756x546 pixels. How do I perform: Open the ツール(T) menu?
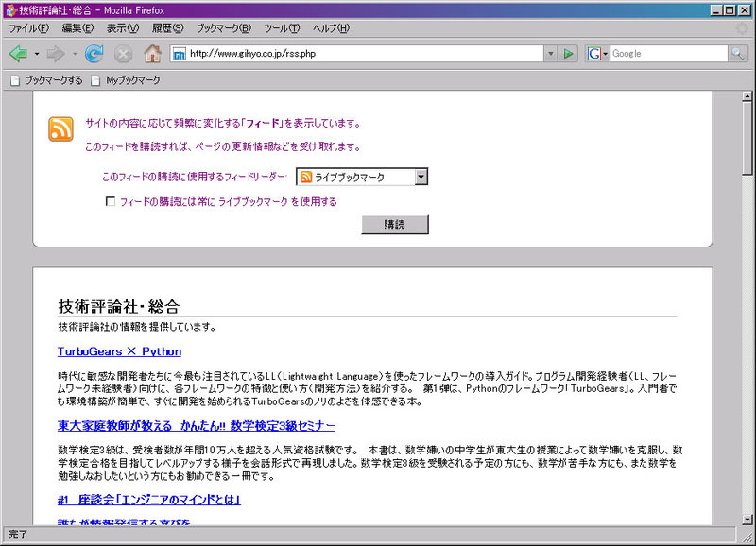tap(282, 28)
